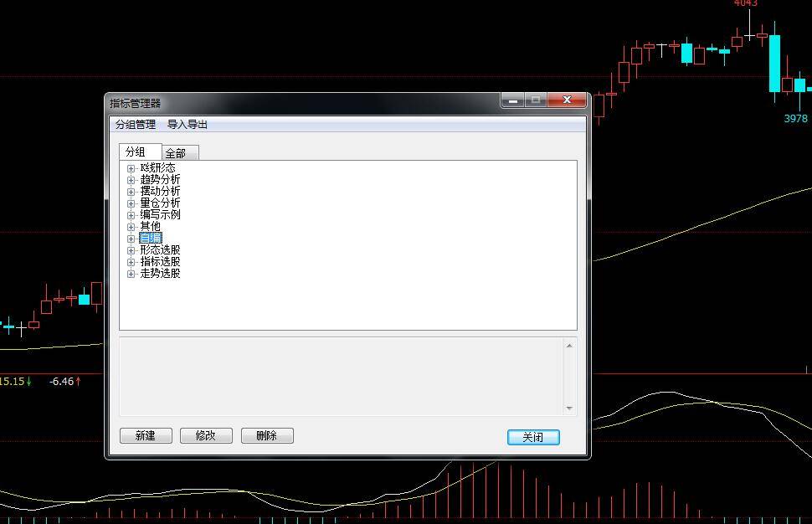
Task: Select the 编写示例 tree item
Action: [160, 215]
